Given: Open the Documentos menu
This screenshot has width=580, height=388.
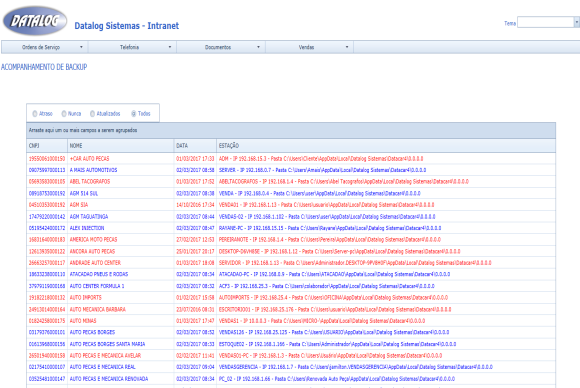Looking at the screenshot, I should [221, 47].
